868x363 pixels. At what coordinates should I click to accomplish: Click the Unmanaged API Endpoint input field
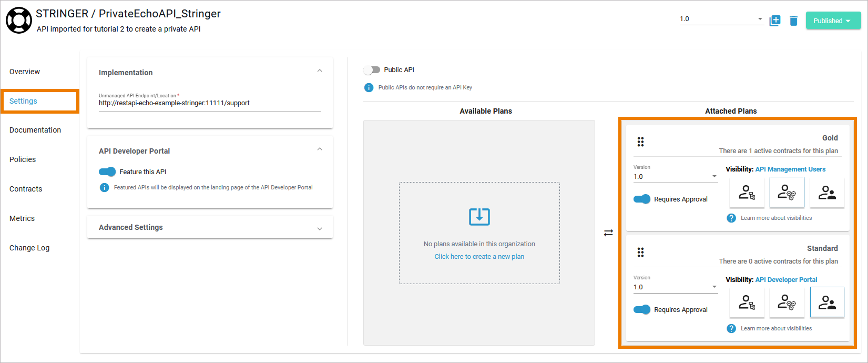pos(210,103)
